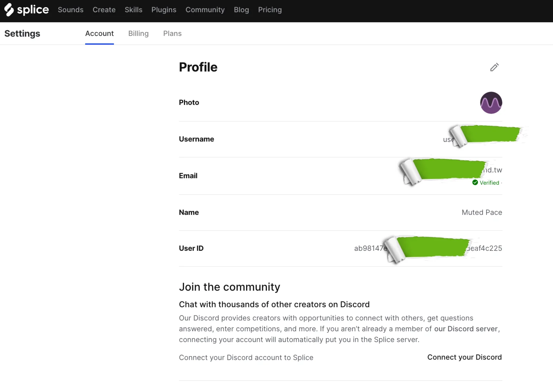The image size is (553, 392).
Task: Open the Sounds menu item
Action: [x=70, y=10]
